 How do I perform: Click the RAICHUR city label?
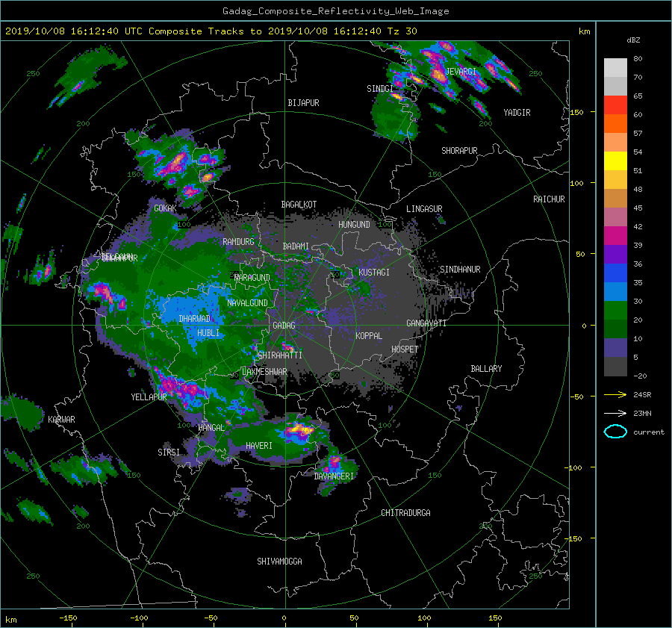[x=549, y=199]
